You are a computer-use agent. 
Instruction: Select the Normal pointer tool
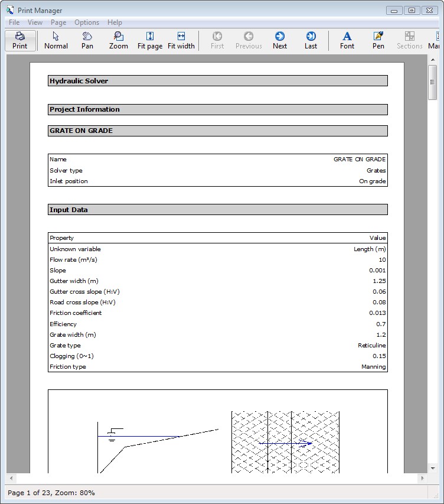click(x=56, y=40)
